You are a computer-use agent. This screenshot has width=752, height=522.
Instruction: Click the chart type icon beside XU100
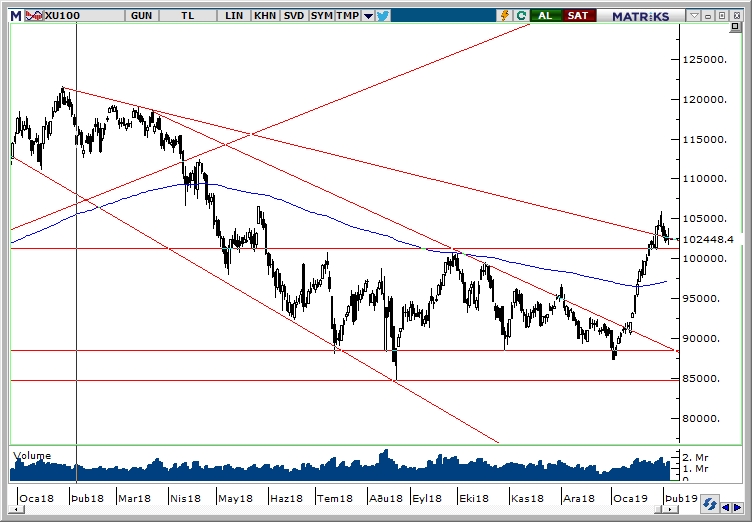coord(34,16)
